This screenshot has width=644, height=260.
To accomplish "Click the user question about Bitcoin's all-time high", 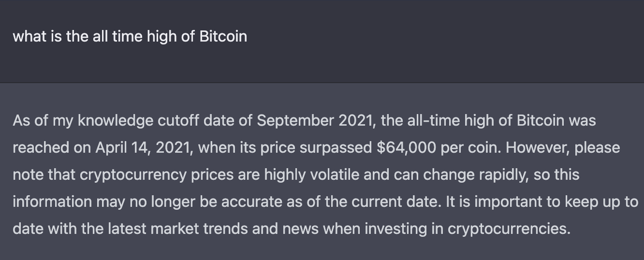I will click(x=130, y=36).
